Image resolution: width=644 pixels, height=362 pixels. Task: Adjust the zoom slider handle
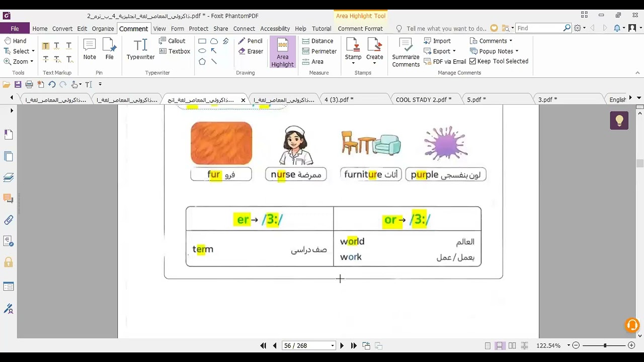605,345
